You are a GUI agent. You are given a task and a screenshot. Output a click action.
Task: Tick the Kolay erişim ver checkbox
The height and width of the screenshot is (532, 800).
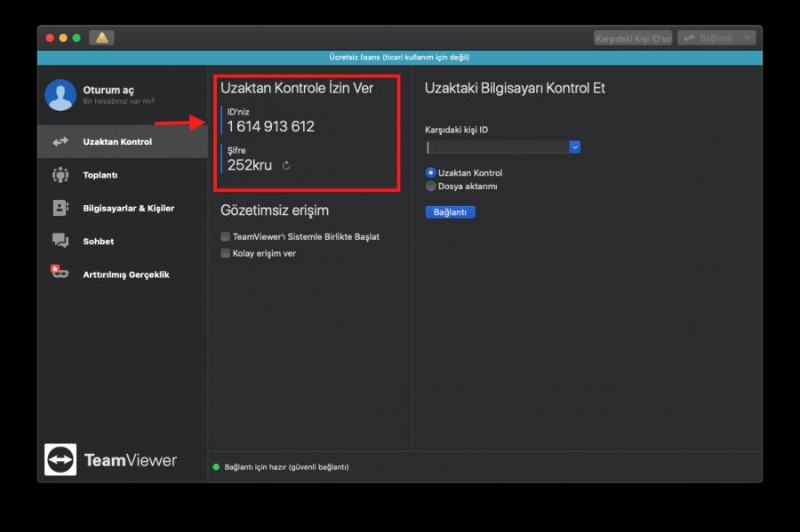tap(225, 253)
